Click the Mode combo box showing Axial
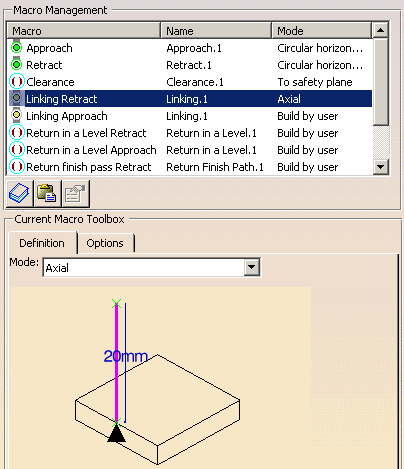This screenshot has width=404, height=469. point(152,267)
